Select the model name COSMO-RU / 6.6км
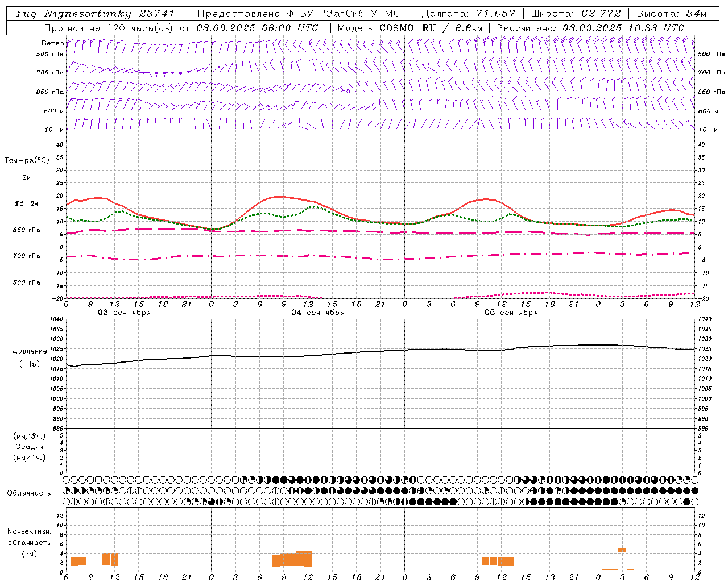 (x=431, y=28)
